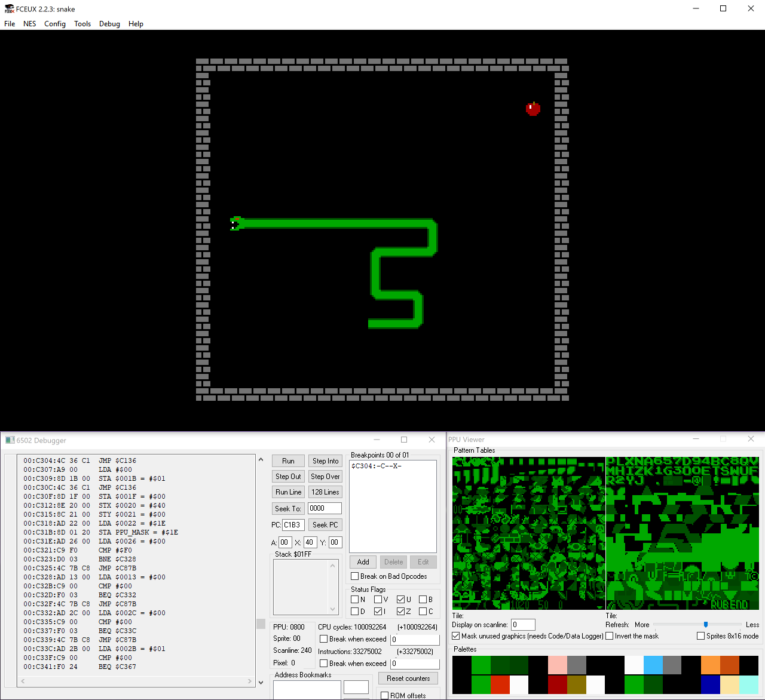
Task: Toggle the C status flag checkbox
Action: (423, 611)
